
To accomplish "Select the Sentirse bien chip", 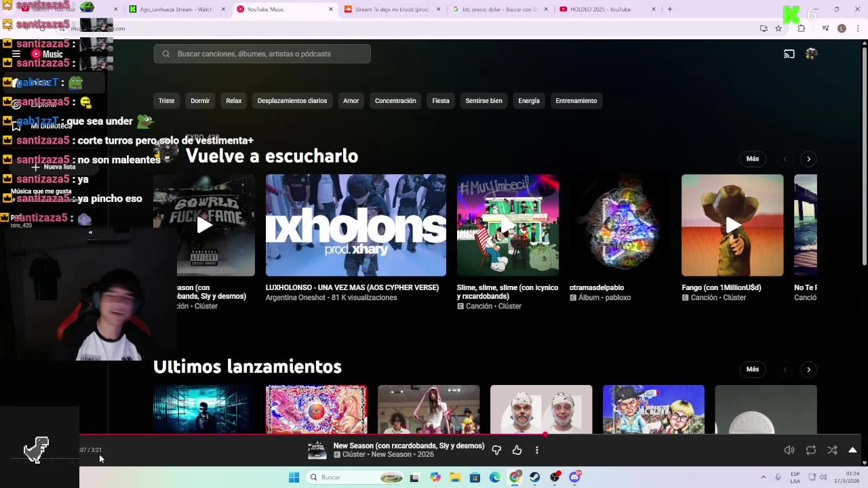I will point(484,101).
